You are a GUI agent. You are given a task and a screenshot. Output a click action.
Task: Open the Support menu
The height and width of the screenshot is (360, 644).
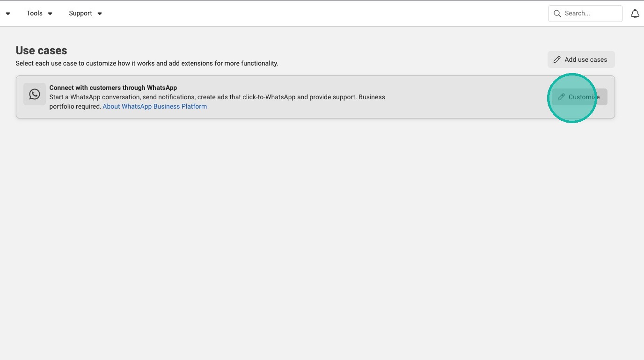80,13
